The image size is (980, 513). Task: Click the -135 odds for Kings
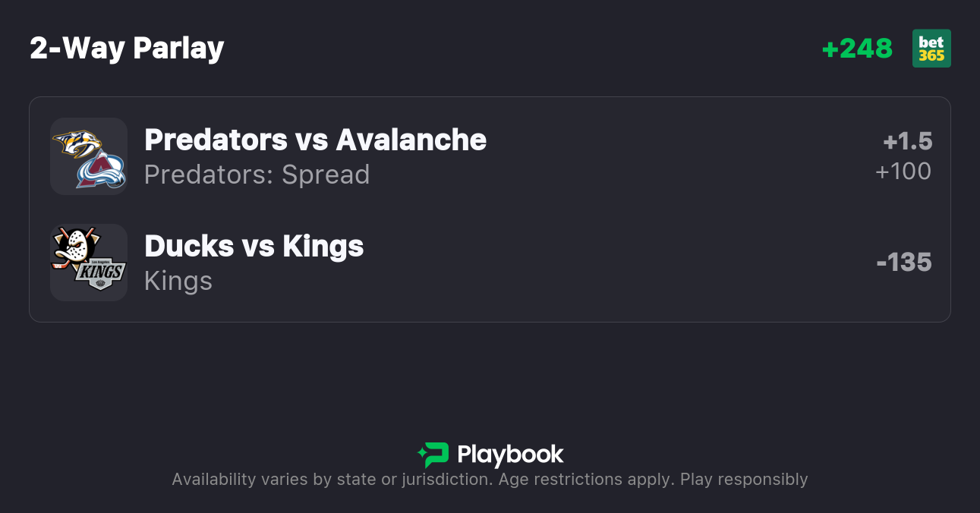pyautogui.click(x=903, y=263)
